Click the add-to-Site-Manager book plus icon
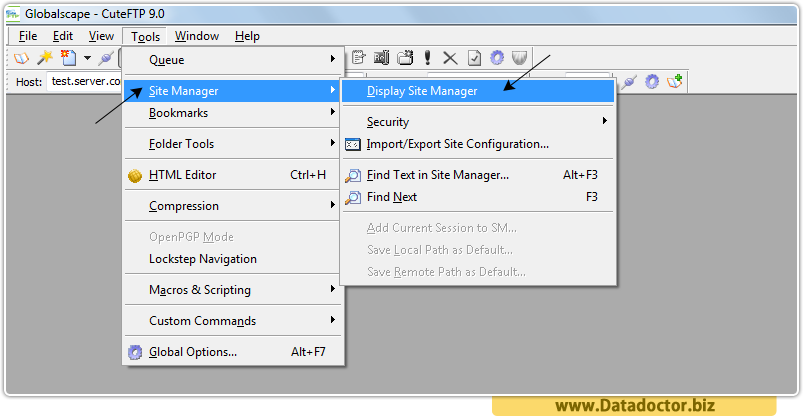Image resolution: width=803 pixels, height=416 pixels. [x=674, y=81]
